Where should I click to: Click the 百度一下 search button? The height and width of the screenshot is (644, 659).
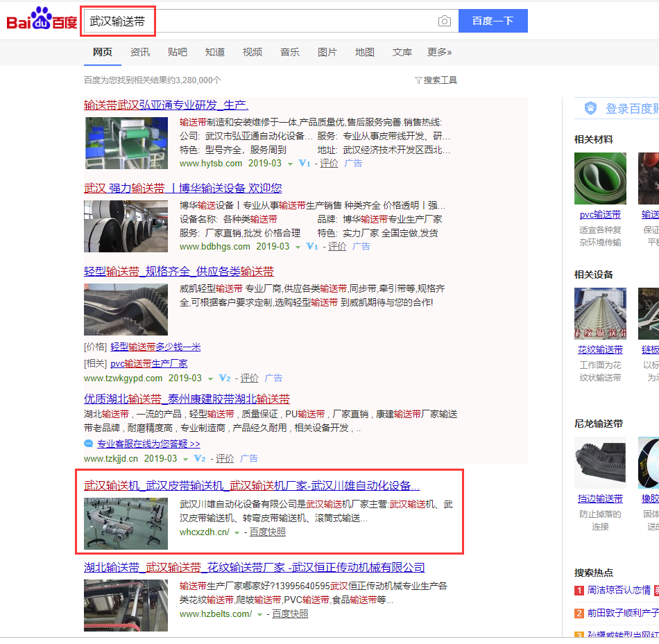[493, 21]
